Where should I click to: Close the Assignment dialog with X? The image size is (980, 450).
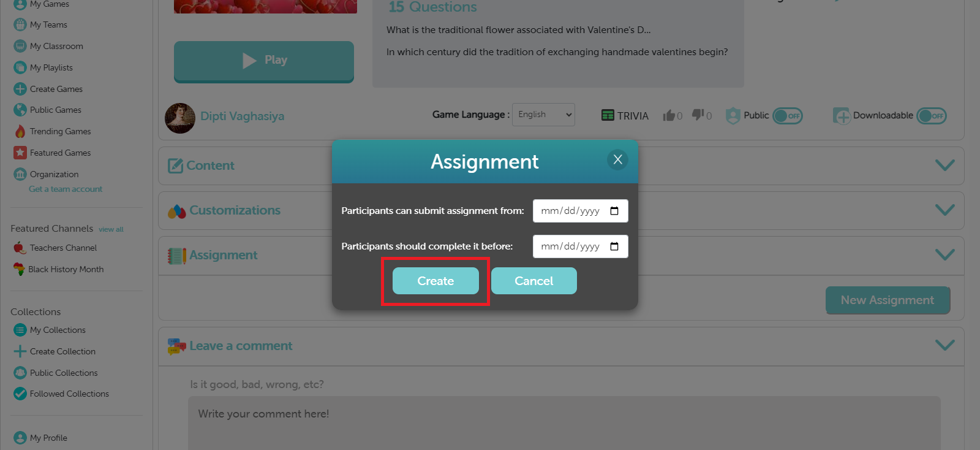point(617,159)
